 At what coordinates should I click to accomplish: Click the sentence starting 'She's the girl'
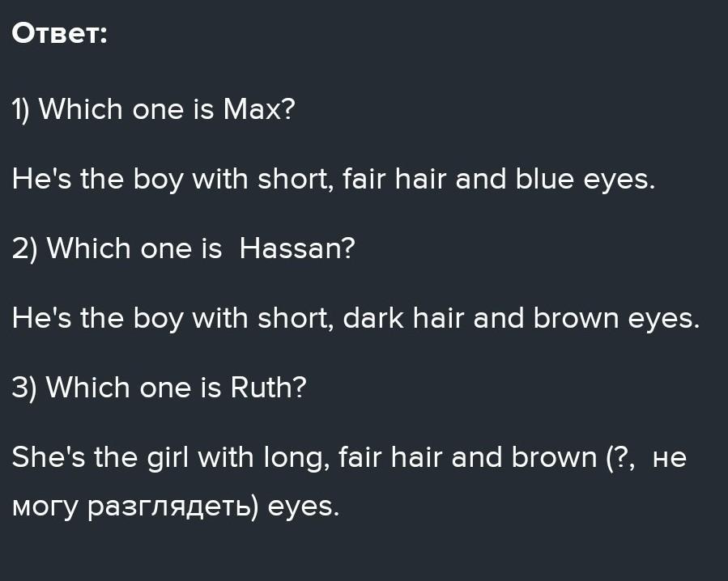point(349,481)
